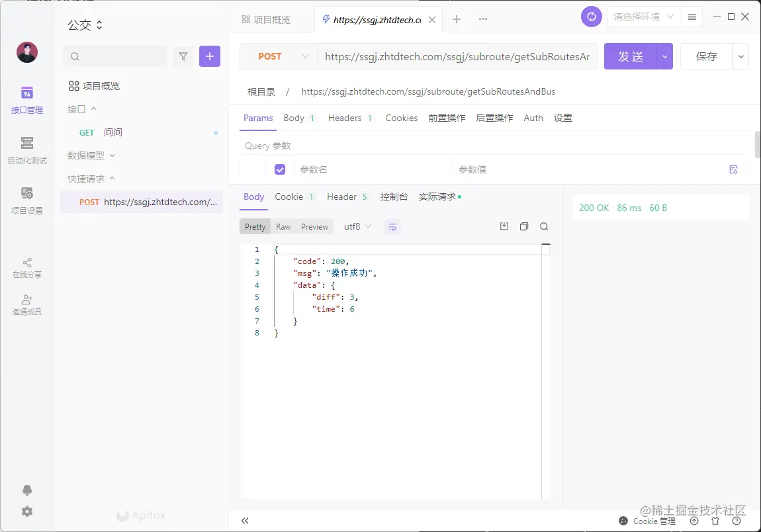Click the 参数名 input field
The image size is (761, 532).
(373, 169)
